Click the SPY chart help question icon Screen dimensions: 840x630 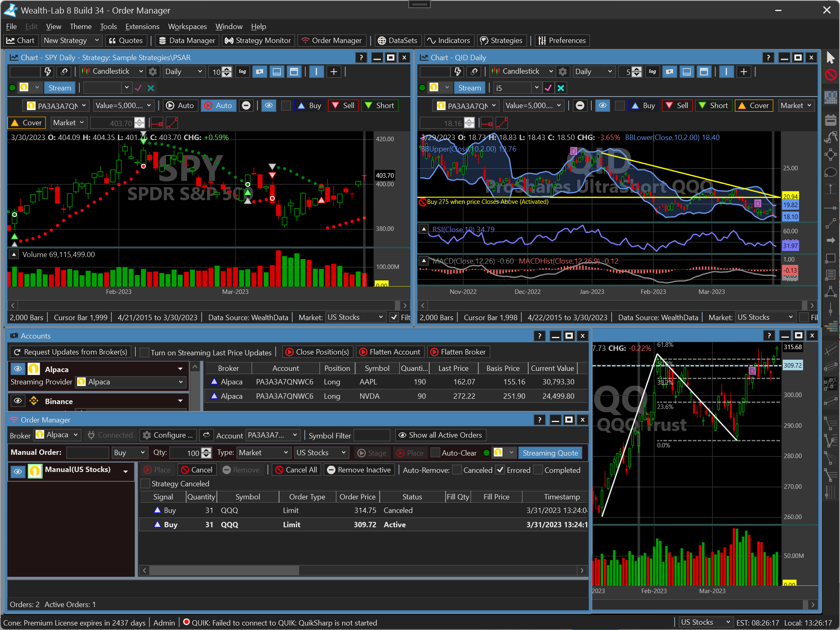[x=361, y=58]
